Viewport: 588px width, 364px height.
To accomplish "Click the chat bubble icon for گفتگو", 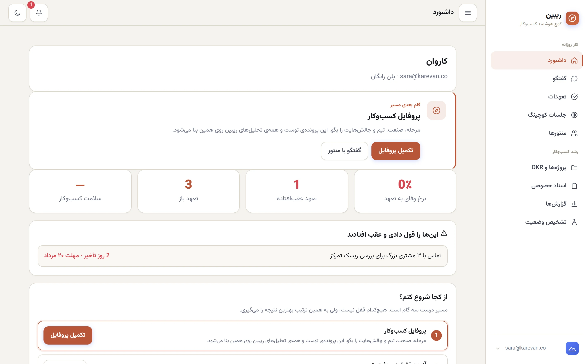I will tap(574, 78).
